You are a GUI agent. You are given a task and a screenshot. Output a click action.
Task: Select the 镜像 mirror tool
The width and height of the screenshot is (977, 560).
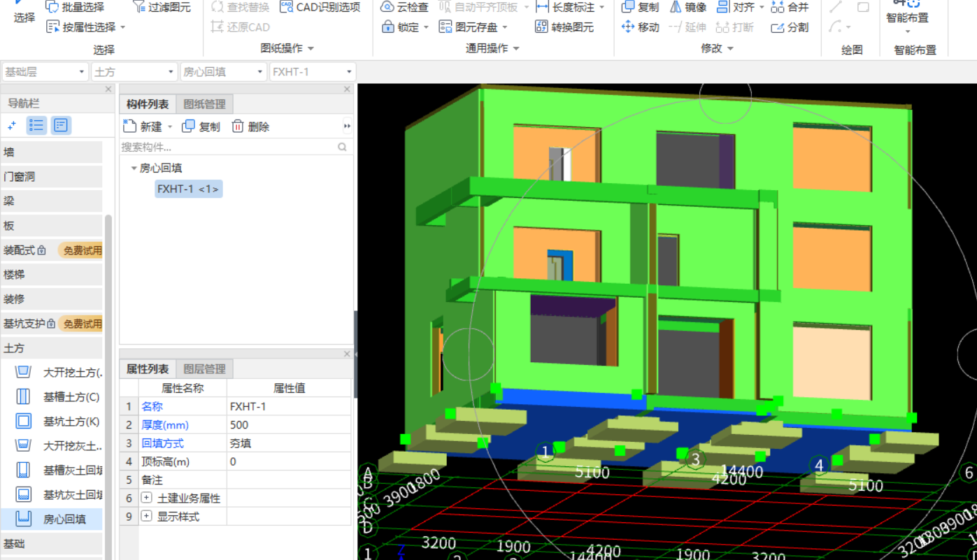coord(688,7)
